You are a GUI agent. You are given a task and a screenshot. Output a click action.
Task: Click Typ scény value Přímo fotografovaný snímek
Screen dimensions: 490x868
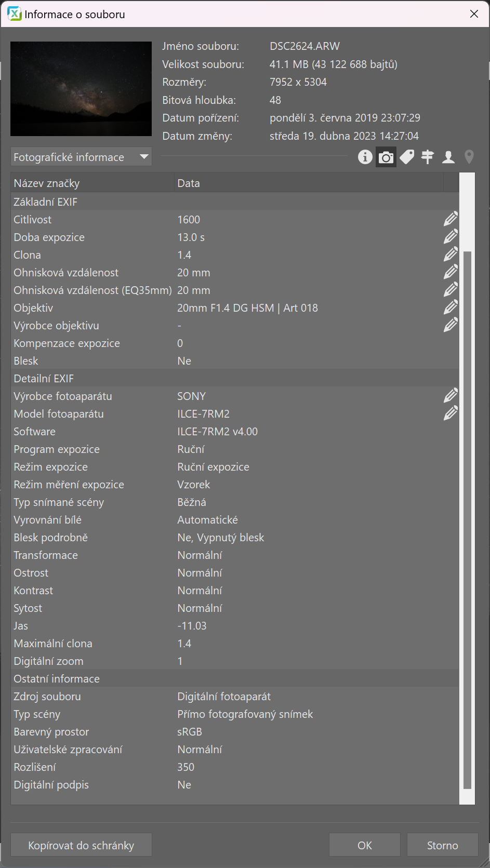tap(245, 714)
